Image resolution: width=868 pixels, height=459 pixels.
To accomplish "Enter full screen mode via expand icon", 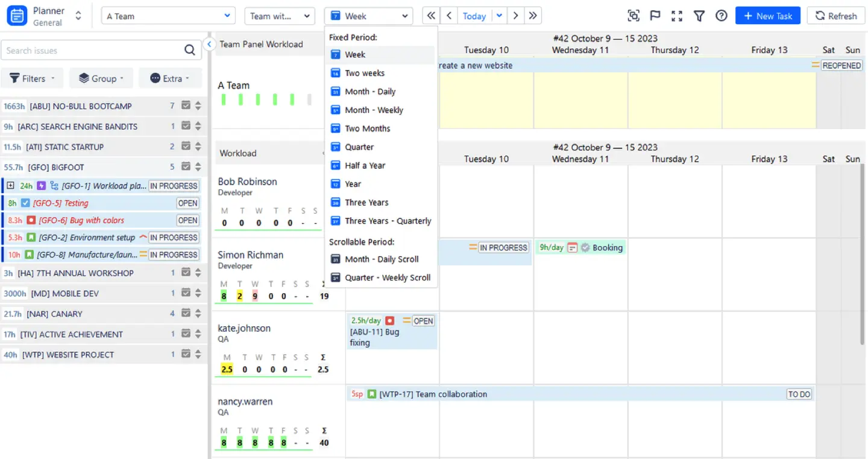I will (x=676, y=16).
